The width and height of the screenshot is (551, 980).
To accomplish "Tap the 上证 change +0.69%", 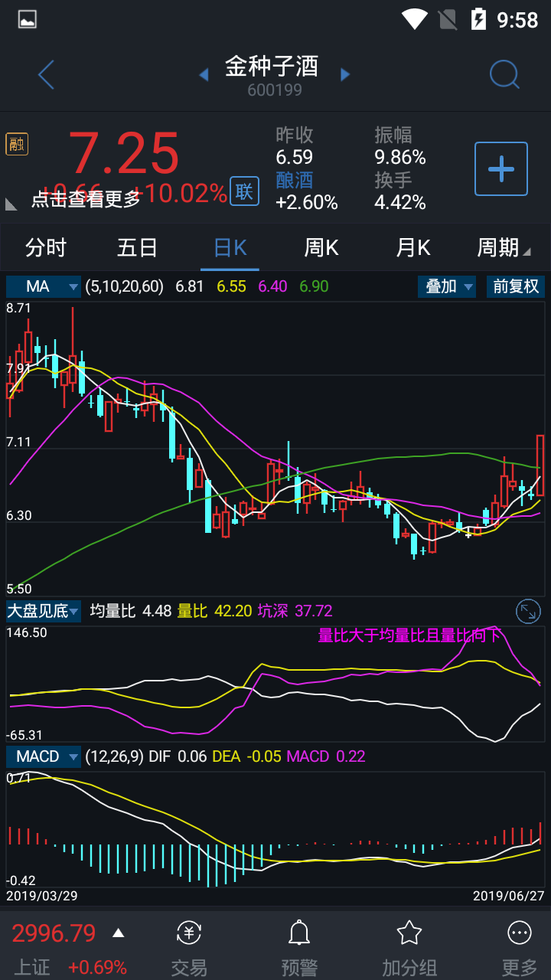I will click(97, 967).
